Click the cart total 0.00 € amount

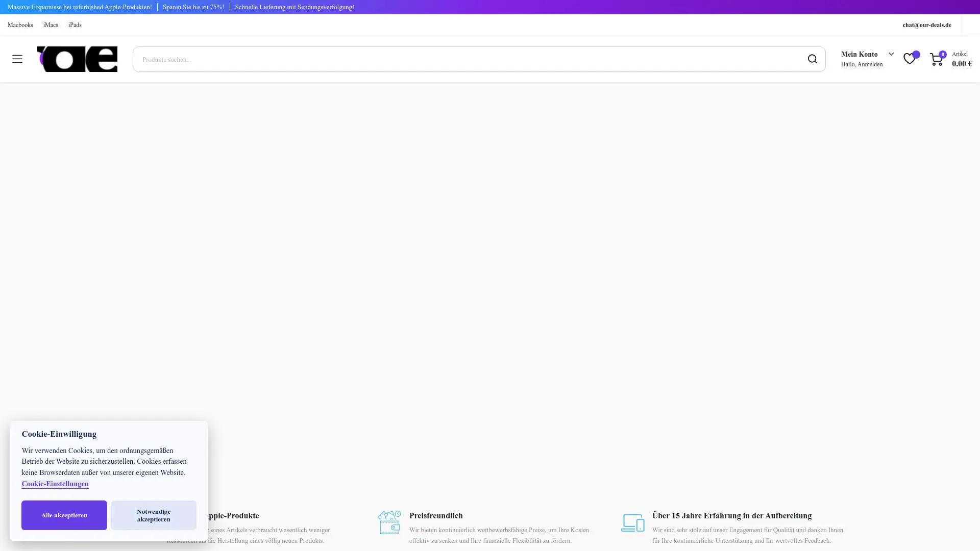coord(962,64)
